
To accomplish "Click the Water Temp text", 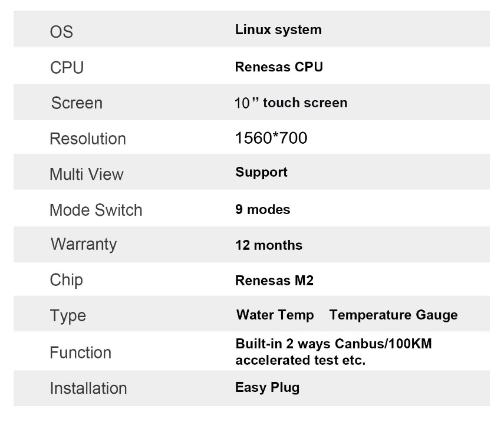I will click(x=275, y=315).
